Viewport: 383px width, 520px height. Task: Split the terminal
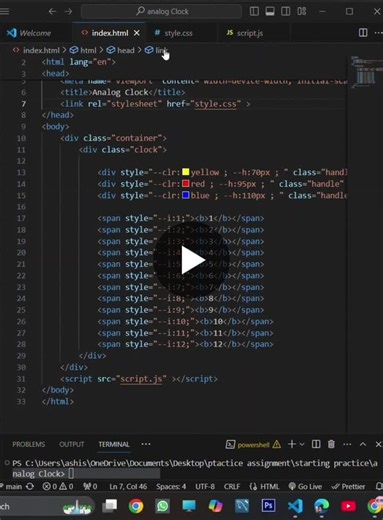click(x=316, y=444)
